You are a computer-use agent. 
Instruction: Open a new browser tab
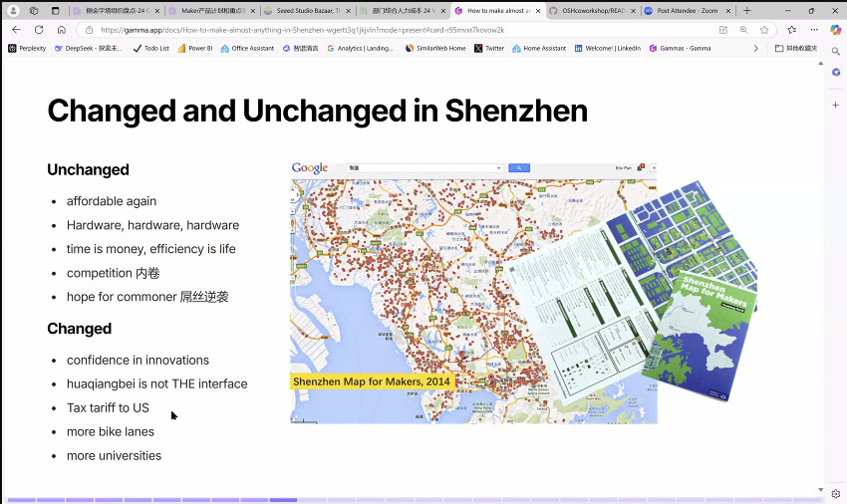pos(747,10)
